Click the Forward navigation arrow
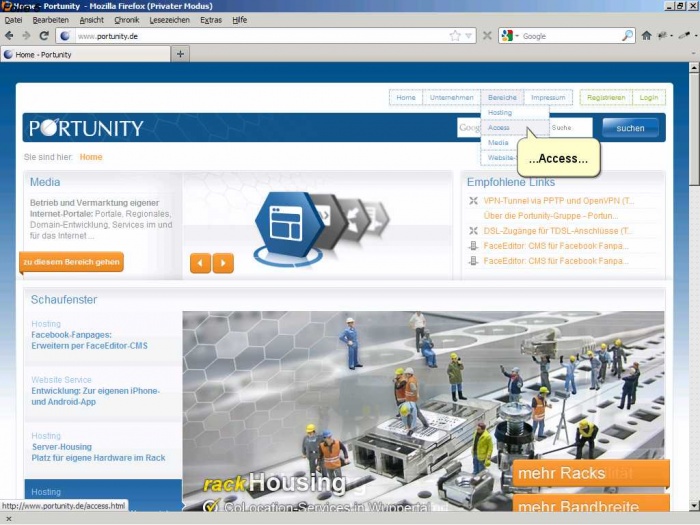Screen dimensions: 700x525 pyautogui.click(x=26, y=36)
